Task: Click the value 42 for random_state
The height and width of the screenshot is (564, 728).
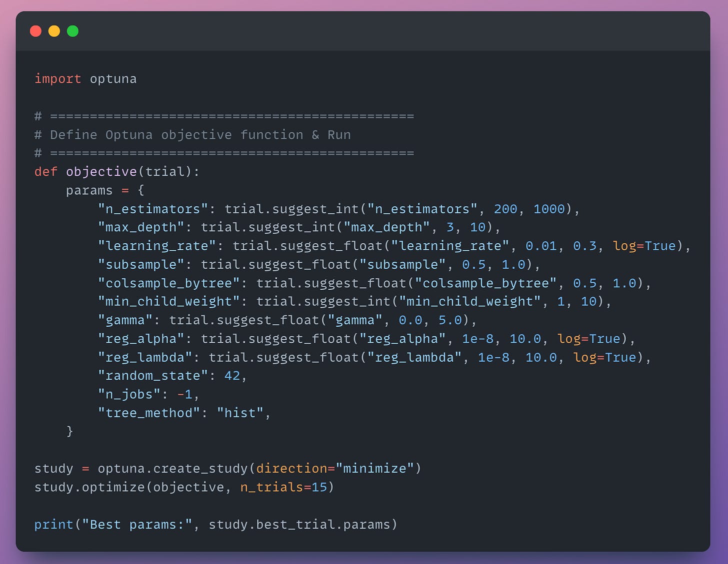Action: click(x=232, y=376)
